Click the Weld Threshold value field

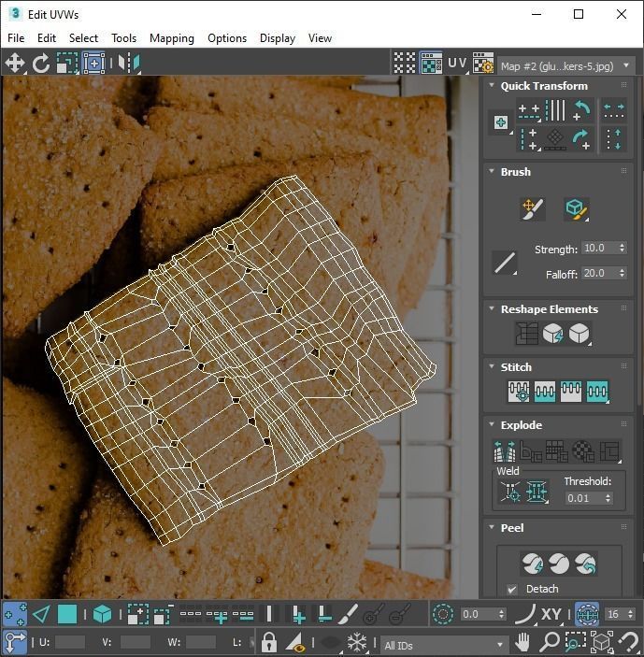click(x=584, y=498)
